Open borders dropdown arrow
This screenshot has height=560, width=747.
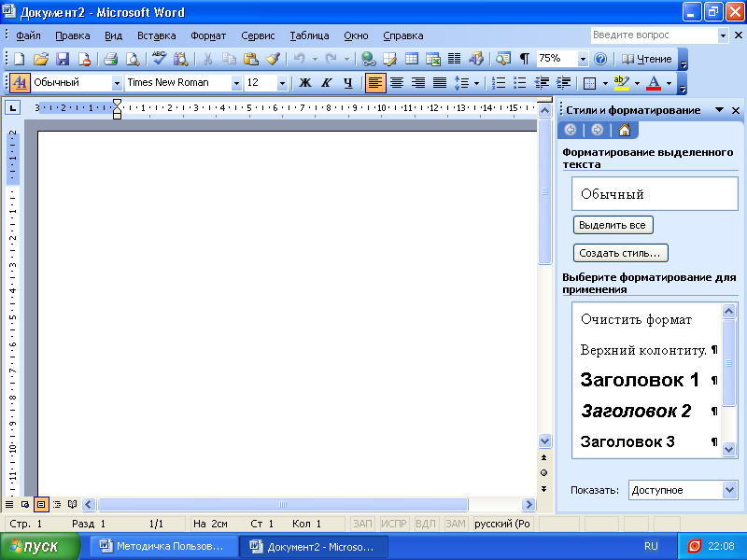click(605, 83)
